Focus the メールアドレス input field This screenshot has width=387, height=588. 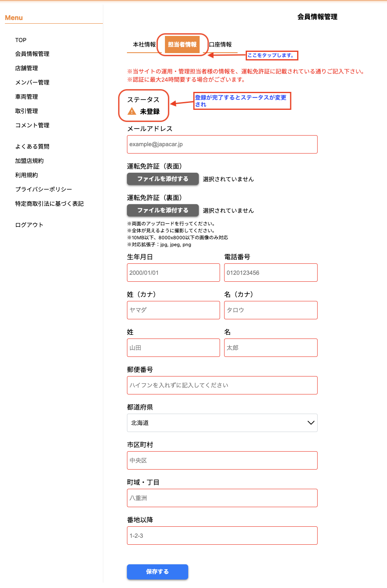222,145
